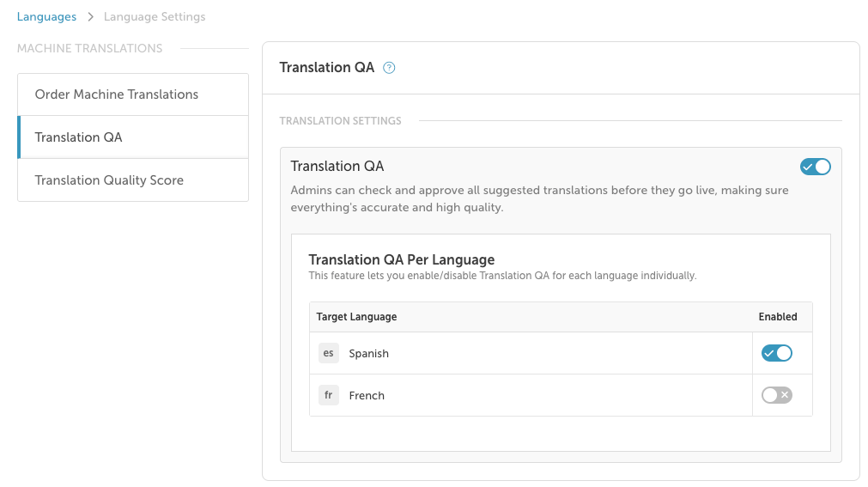Viewport: 868px width, 487px height.
Task: Click the MACHINE TRANSLATIONS sidebar heading
Action: 89,49
